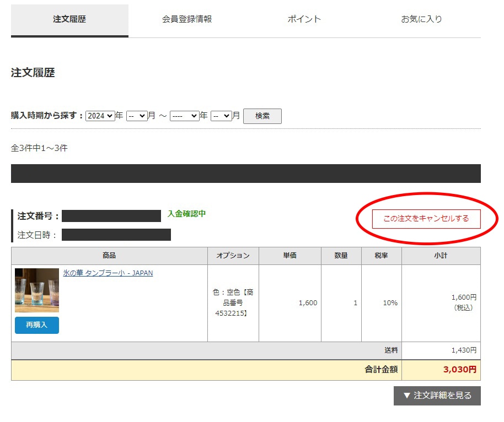Expand the end month dropdown
Screen dimensions: 504x422
coord(221,116)
